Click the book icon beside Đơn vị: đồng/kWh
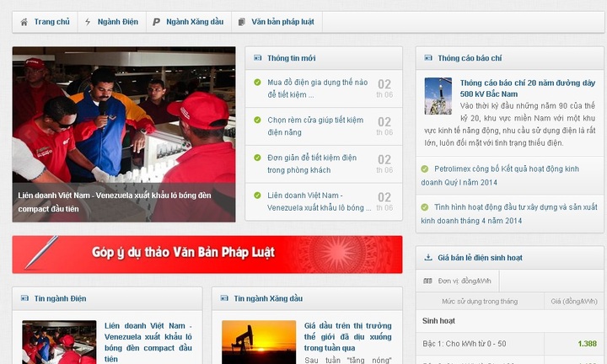The image size is (607, 364). click(x=427, y=281)
